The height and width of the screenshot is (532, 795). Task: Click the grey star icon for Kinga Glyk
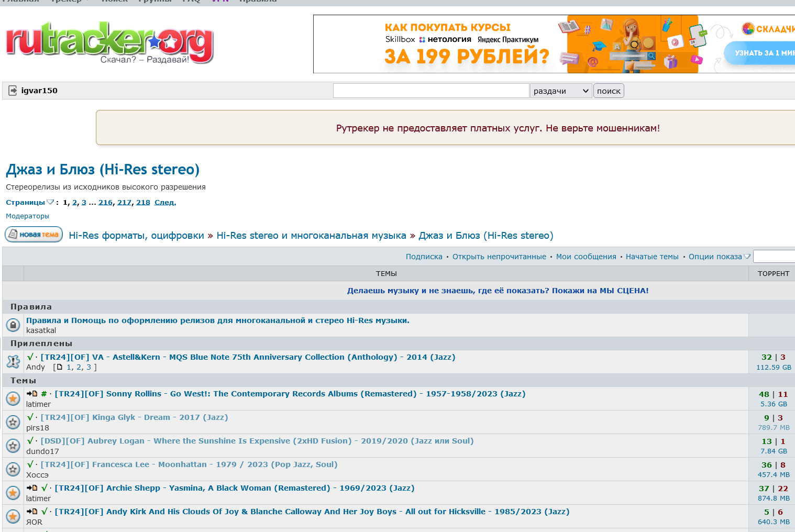point(13,422)
